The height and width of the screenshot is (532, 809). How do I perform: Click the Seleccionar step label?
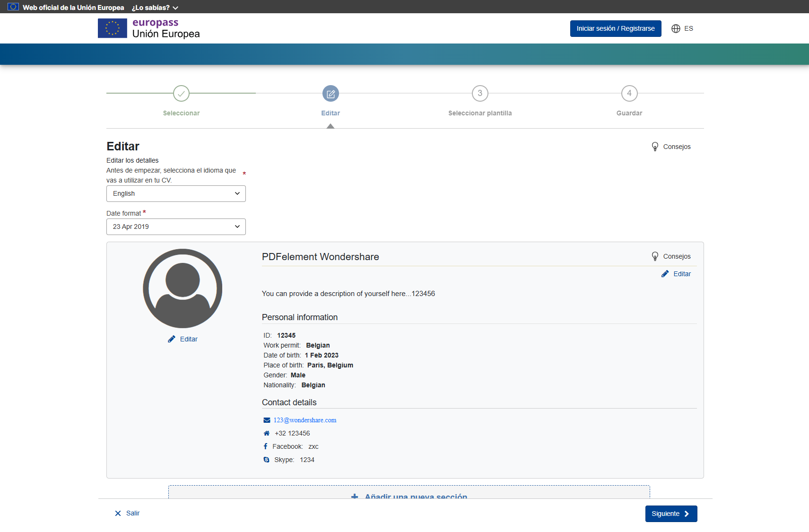tap(181, 113)
